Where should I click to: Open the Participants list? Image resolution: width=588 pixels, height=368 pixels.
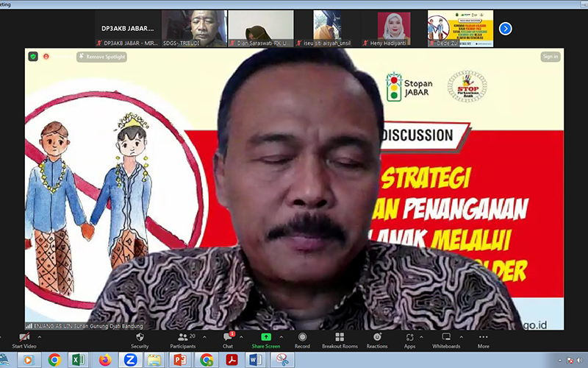[x=182, y=338]
